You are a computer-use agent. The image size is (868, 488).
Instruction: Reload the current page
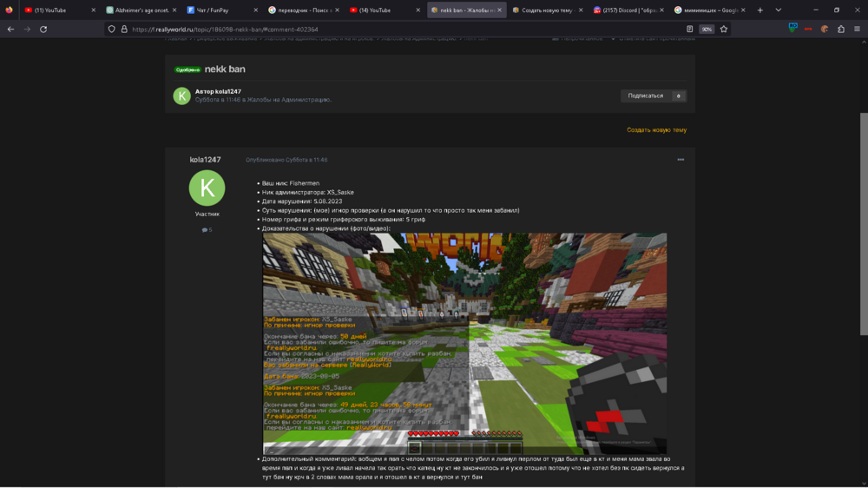coord(43,30)
